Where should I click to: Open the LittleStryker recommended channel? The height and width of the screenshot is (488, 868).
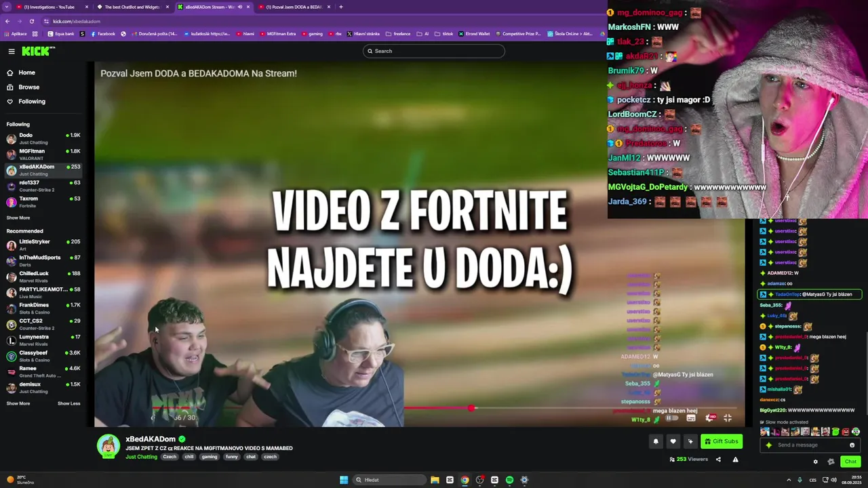(x=43, y=245)
